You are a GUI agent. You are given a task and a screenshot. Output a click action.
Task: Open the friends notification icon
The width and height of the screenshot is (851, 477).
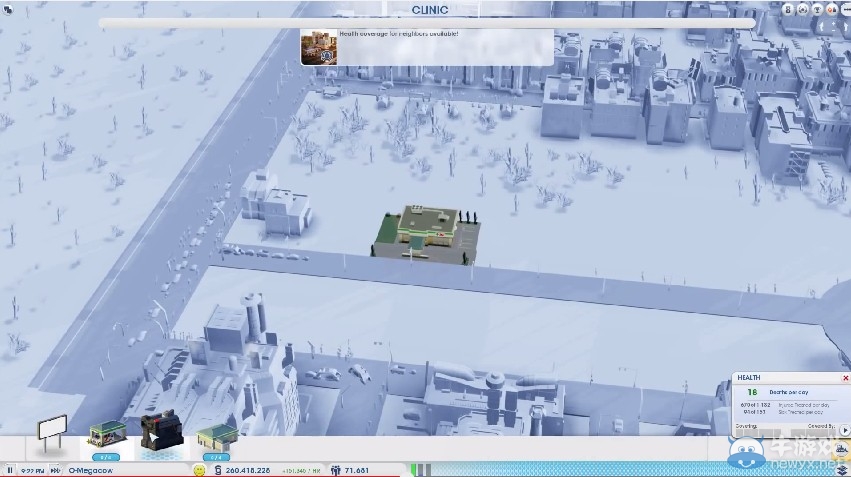click(831, 10)
